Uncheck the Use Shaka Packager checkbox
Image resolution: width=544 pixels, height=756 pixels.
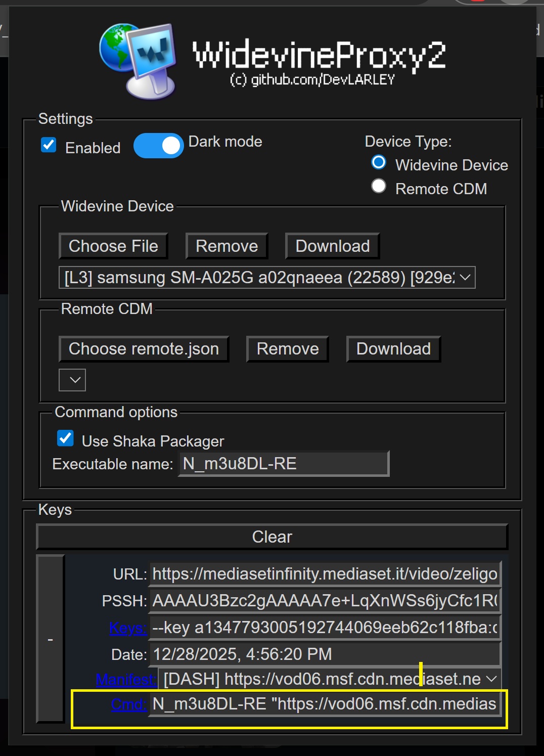(x=65, y=438)
